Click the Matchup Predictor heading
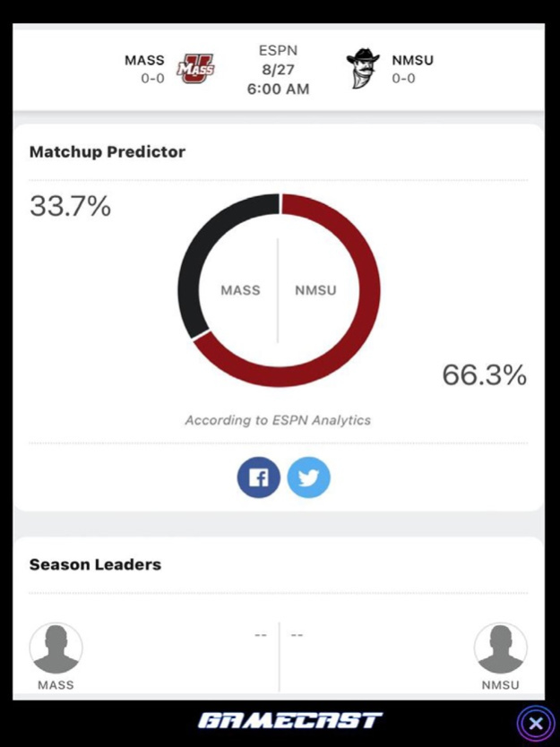560x747 pixels. pos(108,151)
